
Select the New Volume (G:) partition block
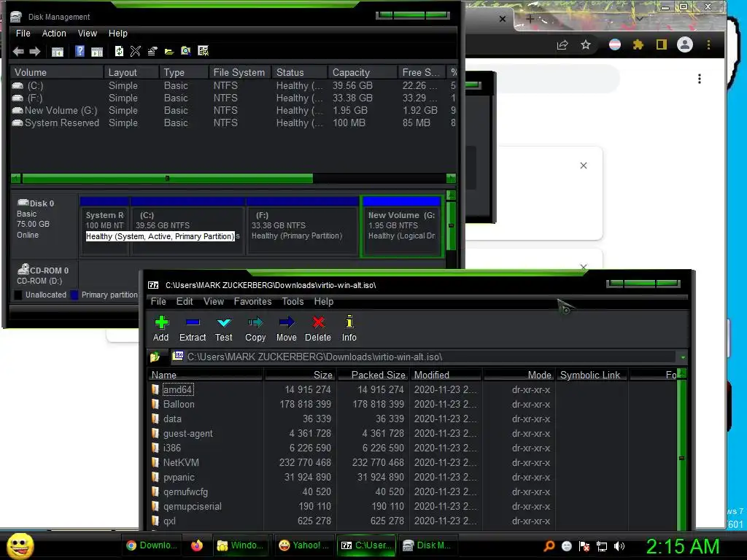[402, 227]
